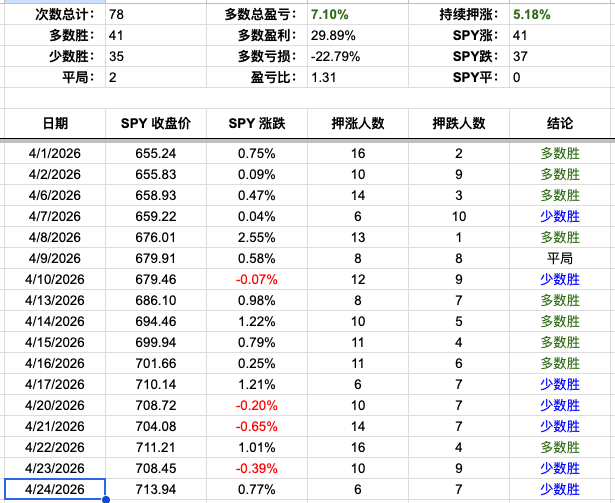Select 少数胜 result for 4/24/2026
615x503 pixels.
(560, 489)
